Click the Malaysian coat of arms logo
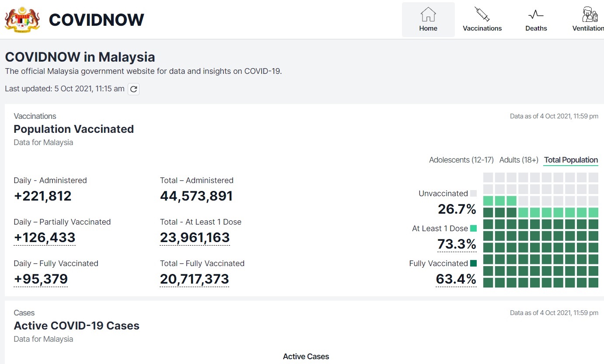604x364 pixels. point(22,20)
